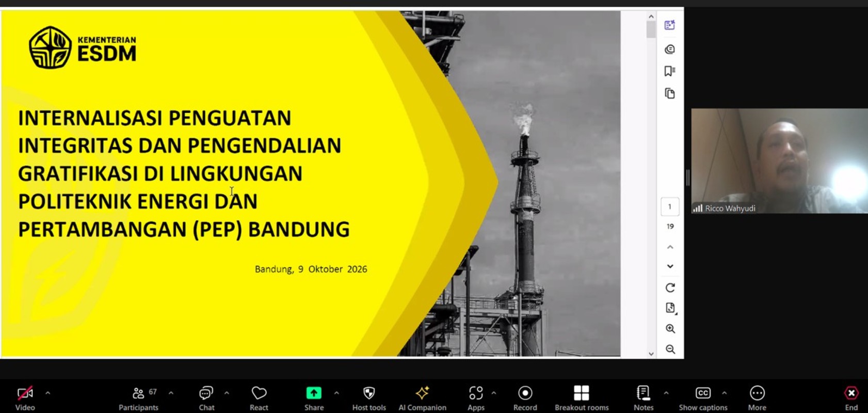Toggle Show captions
The width and height of the screenshot is (868, 413).
[x=703, y=399]
